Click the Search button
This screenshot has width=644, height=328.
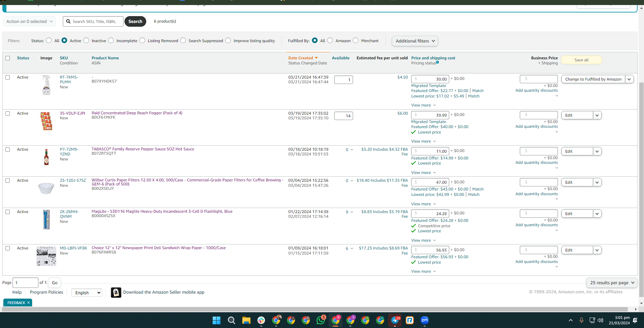point(135,22)
